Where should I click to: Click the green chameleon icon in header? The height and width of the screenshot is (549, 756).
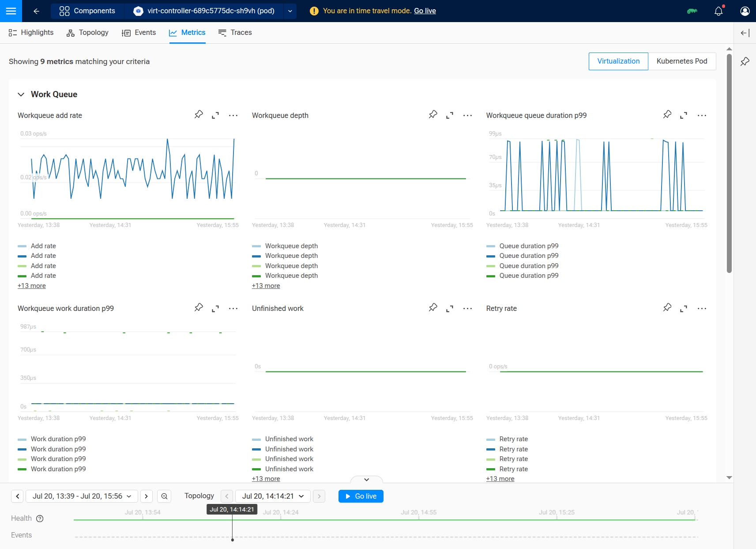pyautogui.click(x=692, y=11)
